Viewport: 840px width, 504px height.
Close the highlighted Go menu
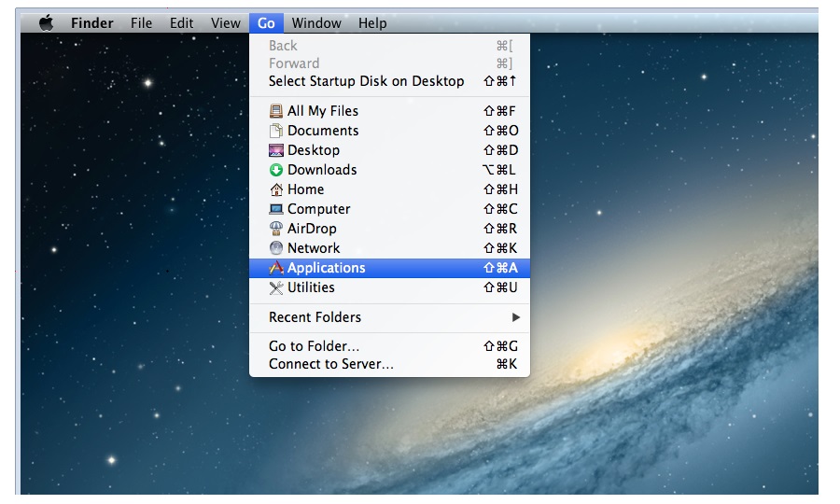(266, 23)
